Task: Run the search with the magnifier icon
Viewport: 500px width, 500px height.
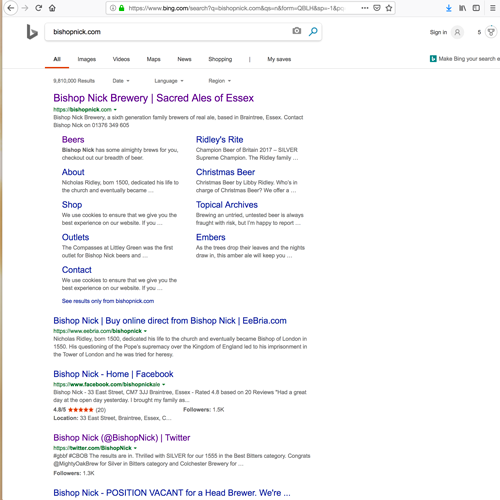Action: 313,31
